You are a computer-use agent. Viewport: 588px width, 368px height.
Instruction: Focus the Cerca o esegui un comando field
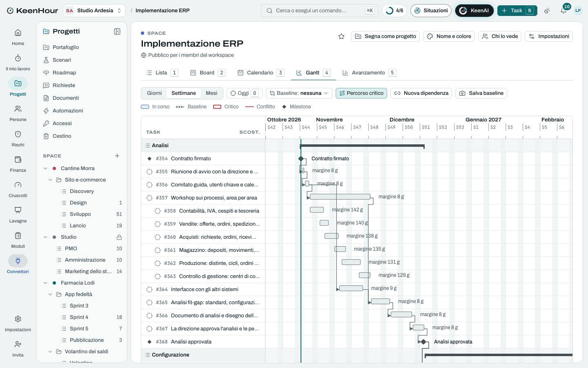[320, 11]
